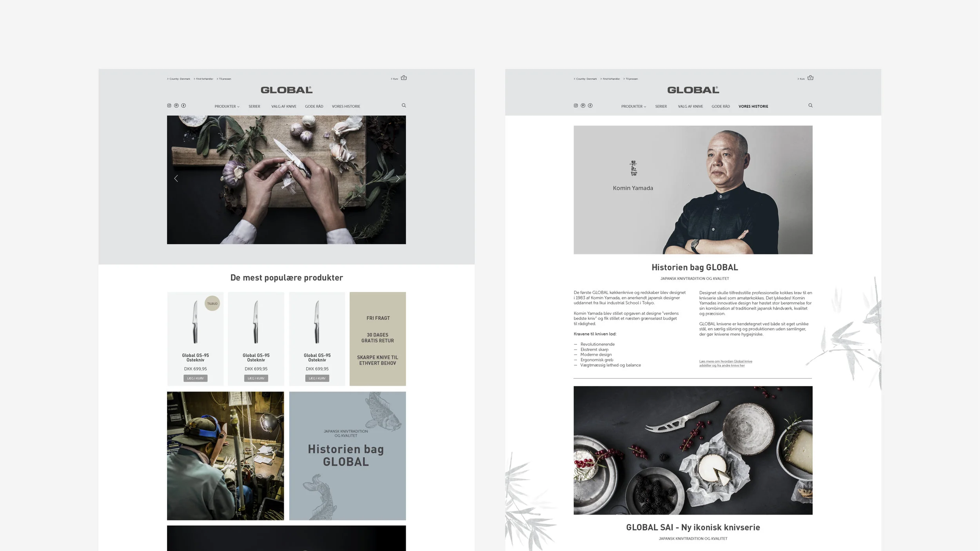The image size is (980, 551).
Task: Click Country: Denmark link on the homepage mockup
Action: point(179,79)
